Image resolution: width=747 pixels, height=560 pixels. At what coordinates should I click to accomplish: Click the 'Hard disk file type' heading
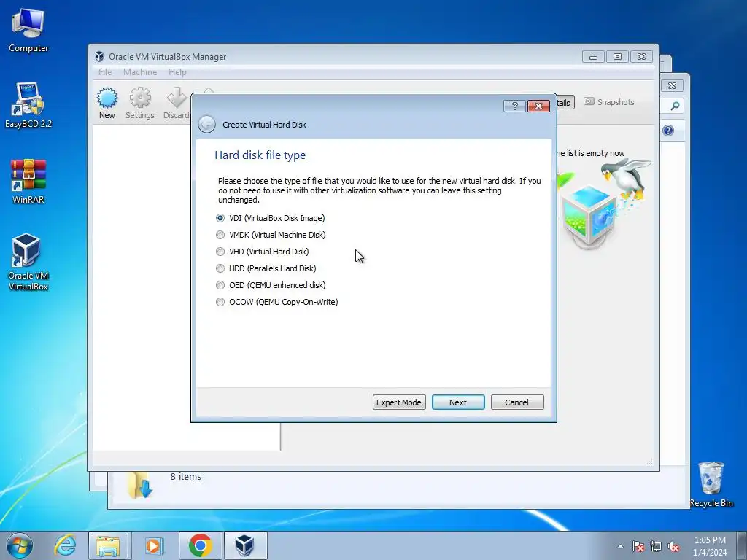click(x=260, y=155)
